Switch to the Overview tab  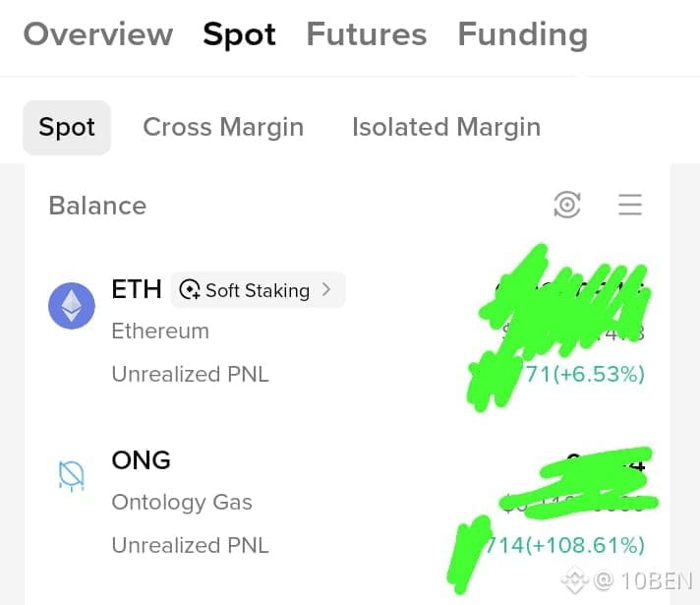[98, 34]
